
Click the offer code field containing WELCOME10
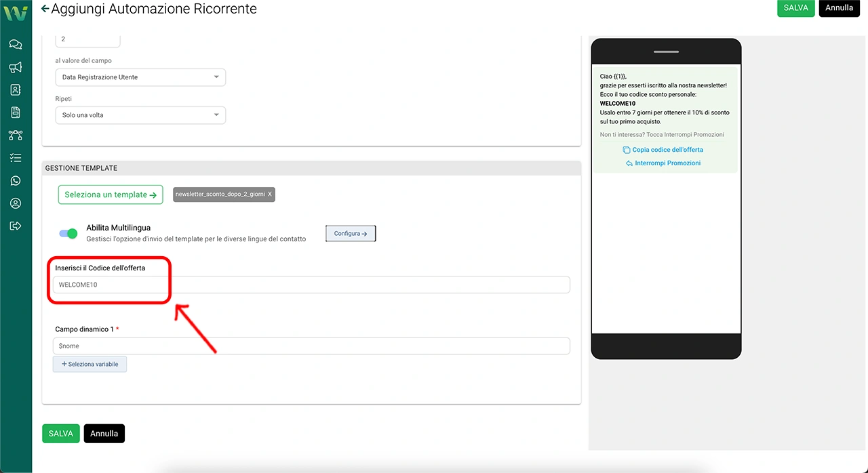(x=311, y=285)
